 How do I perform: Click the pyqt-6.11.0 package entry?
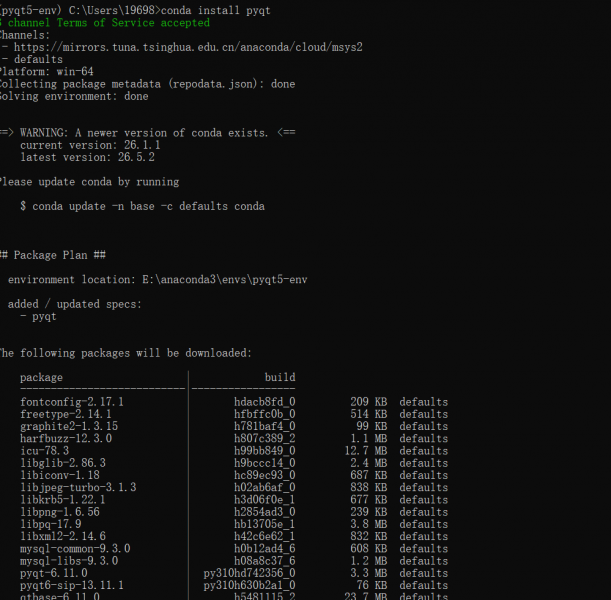pos(54,573)
